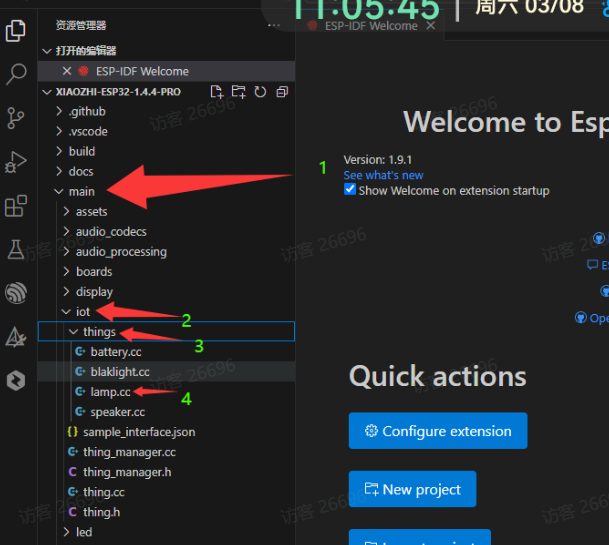Collapse the Open Editors section
Image resolution: width=609 pixels, height=545 pixels.
click(x=47, y=51)
